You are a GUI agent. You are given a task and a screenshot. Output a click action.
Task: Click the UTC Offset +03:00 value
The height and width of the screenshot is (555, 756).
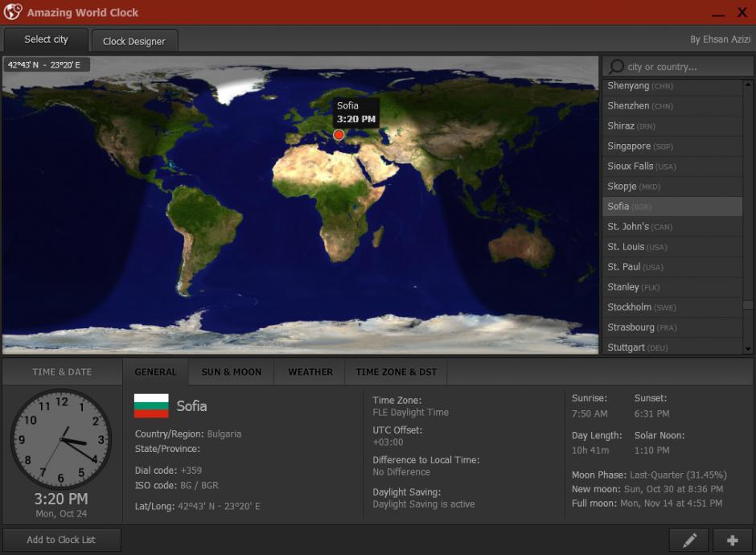[388, 442]
